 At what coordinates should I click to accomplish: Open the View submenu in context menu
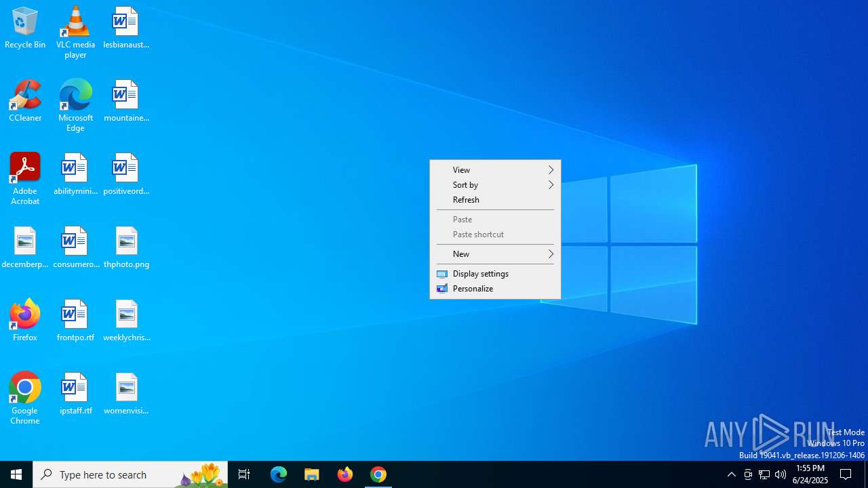coord(495,170)
